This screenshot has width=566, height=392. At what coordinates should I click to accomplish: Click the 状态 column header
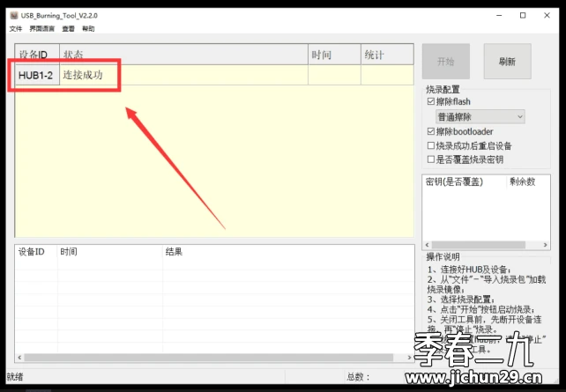183,55
